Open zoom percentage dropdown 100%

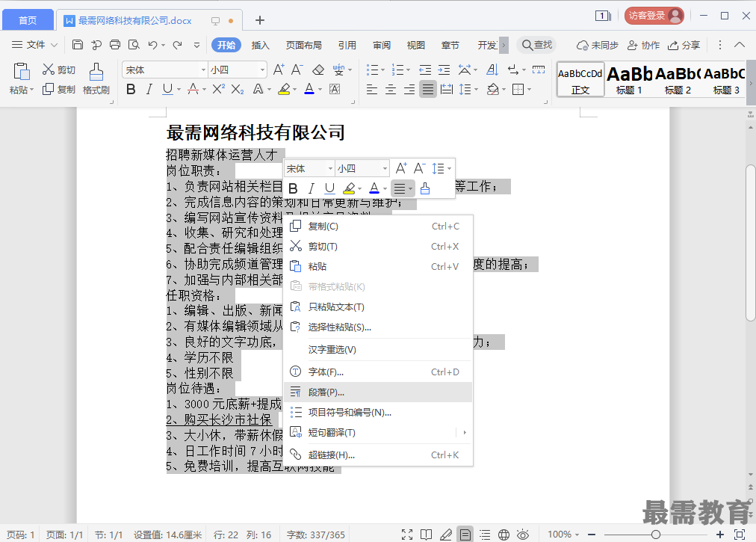[x=563, y=535]
